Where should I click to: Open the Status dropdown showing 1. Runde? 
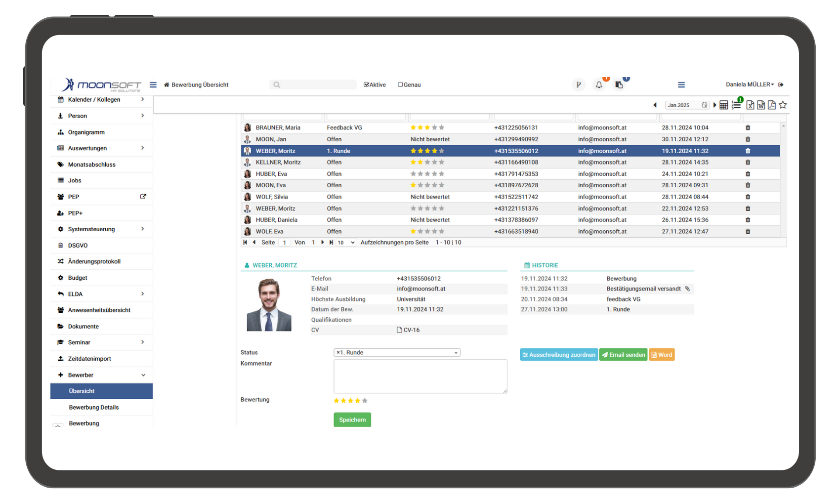tap(397, 353)
